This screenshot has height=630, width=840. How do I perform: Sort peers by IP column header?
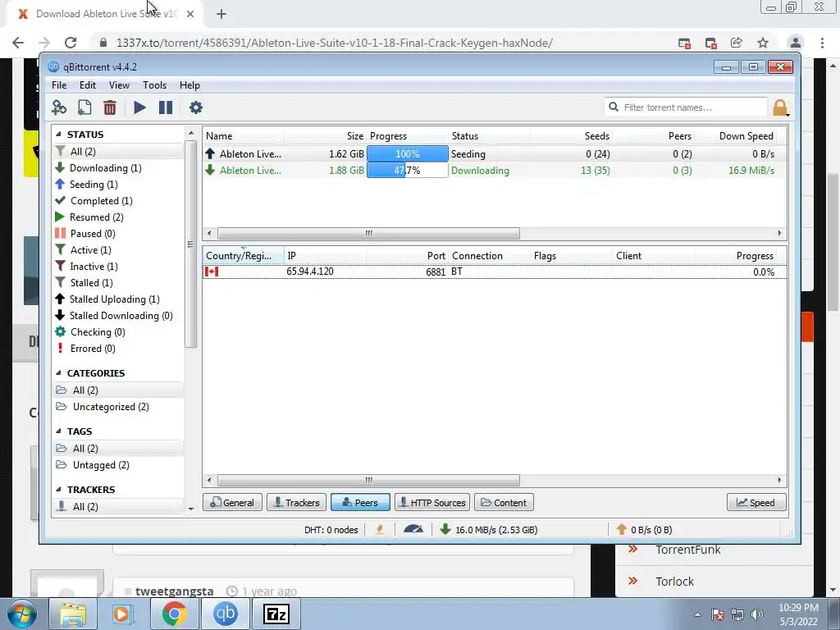(325, 256)
